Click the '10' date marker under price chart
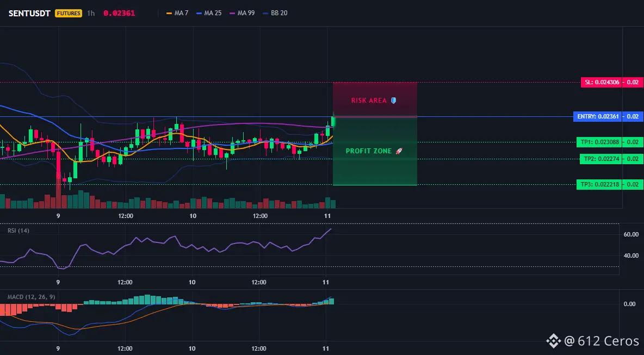The height and width of the screenshot is (355, 644). 193,216
